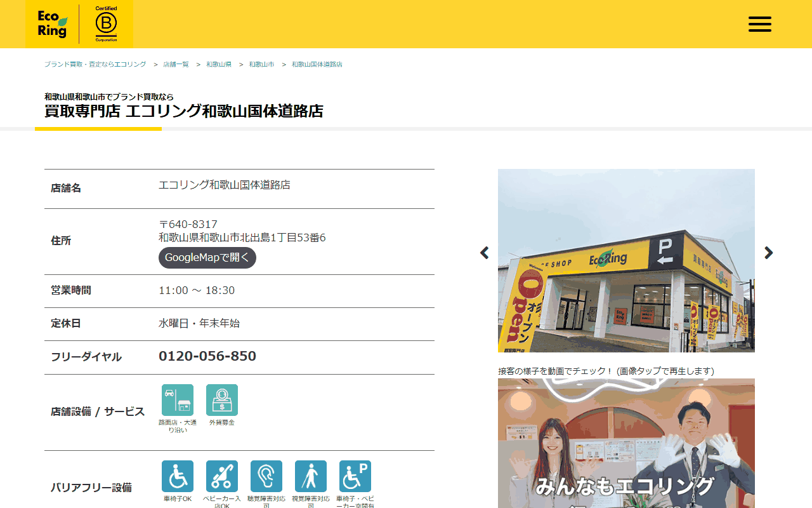The height and width of the screenshot is (508, 812).
Task: Click the stroller entry OK icon
Action: click(222, 476)
